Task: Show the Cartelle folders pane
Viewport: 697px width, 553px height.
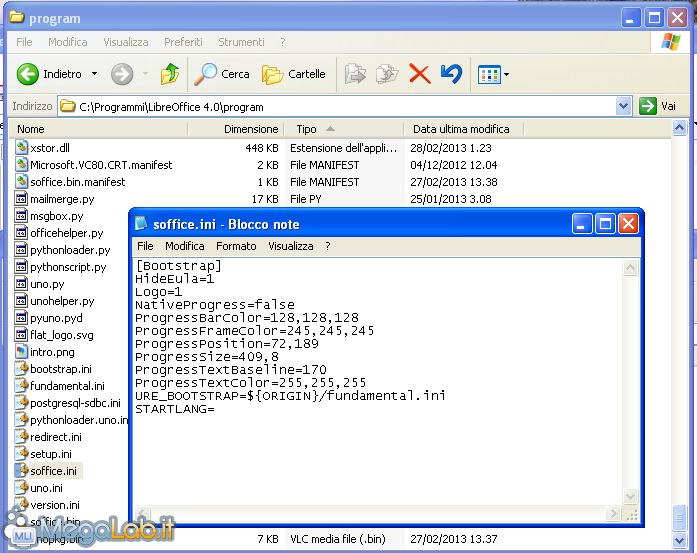Action: [293, 74]
